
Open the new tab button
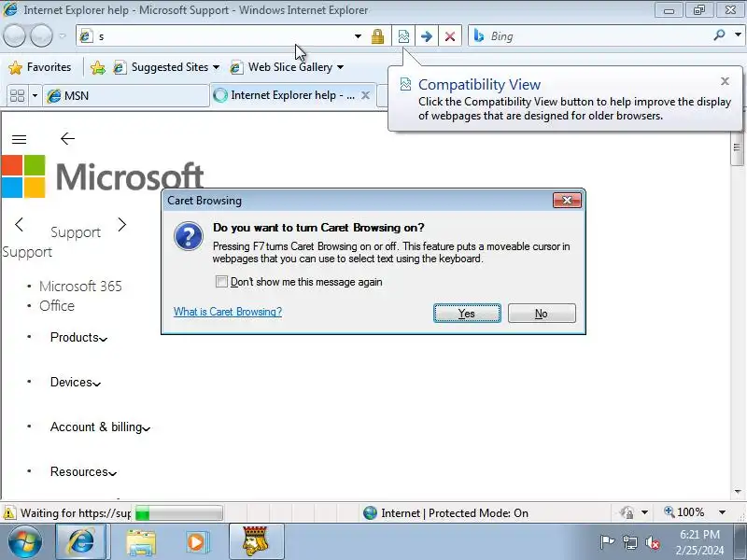pos(383,95)
